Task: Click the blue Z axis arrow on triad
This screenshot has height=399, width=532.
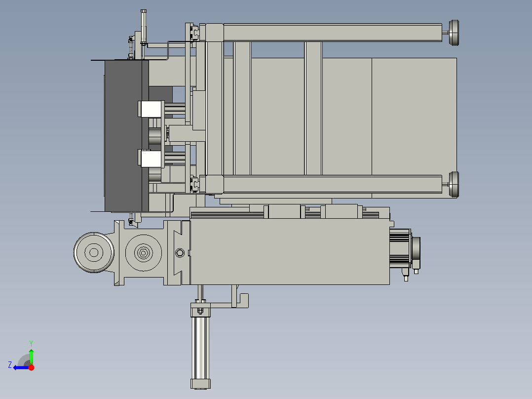Action: 20,367
